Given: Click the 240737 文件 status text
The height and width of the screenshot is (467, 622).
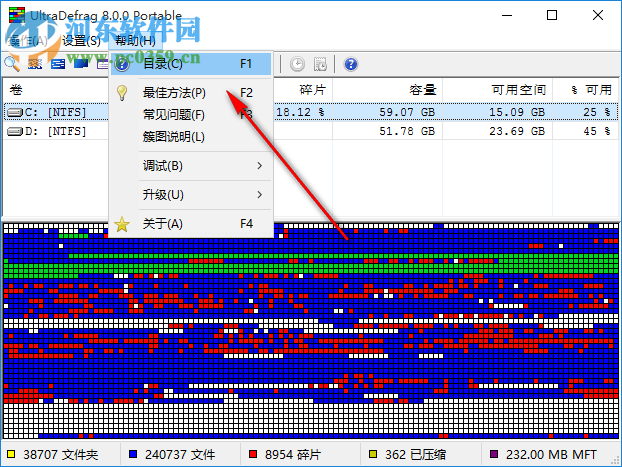Looking at the screenshot, I should point(180,455).
